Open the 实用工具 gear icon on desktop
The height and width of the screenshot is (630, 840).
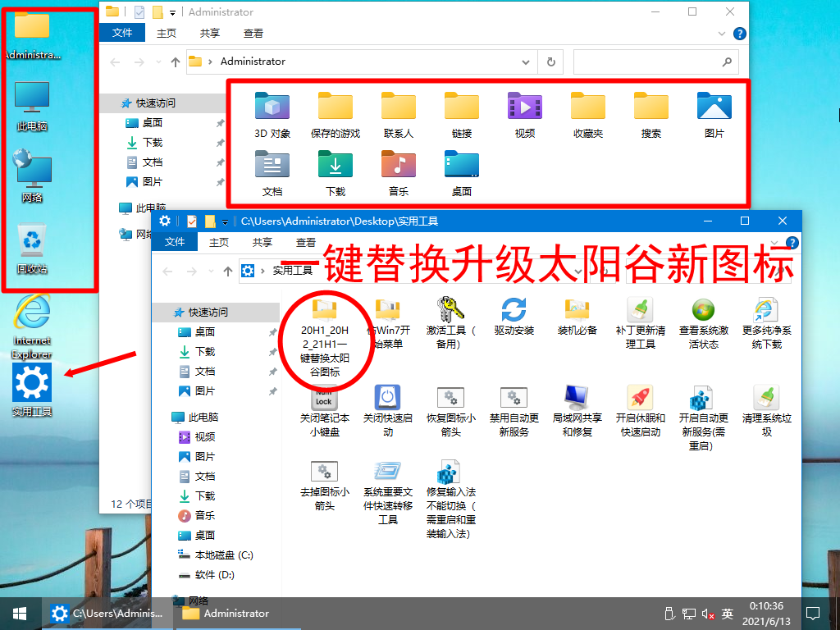click(31, 381)
